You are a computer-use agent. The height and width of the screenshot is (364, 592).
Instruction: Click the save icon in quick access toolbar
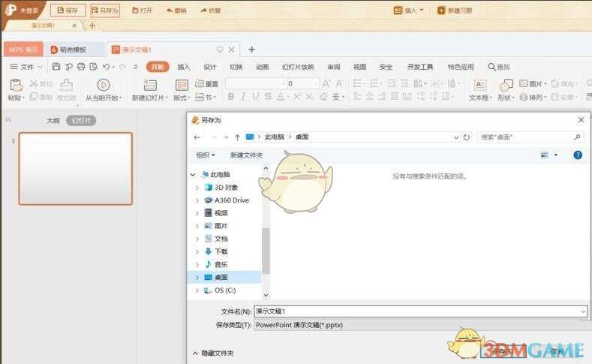[x=56, y=67]
